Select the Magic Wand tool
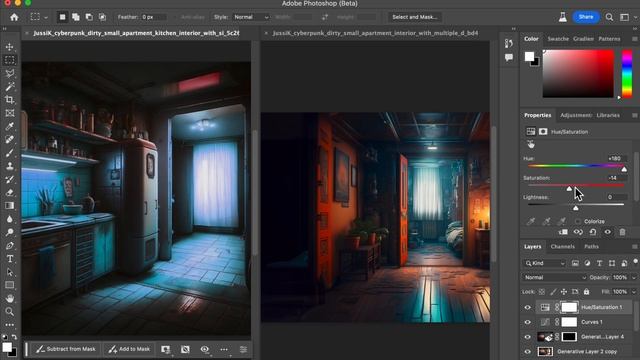Viewport: 640px width, 360px height. (10, 87)
